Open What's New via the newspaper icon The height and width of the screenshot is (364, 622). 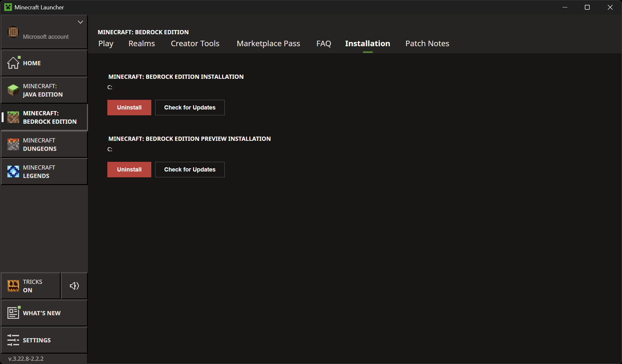(x=13, y=313)
